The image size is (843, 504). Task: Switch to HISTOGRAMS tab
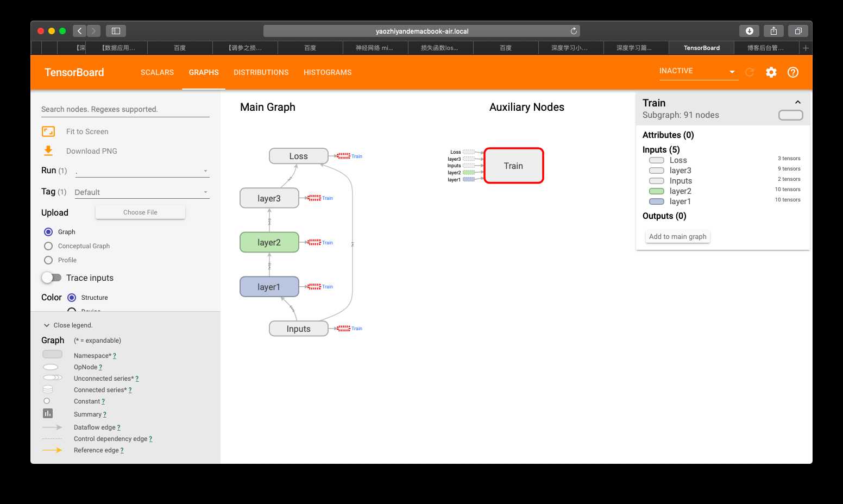[328, 72]
